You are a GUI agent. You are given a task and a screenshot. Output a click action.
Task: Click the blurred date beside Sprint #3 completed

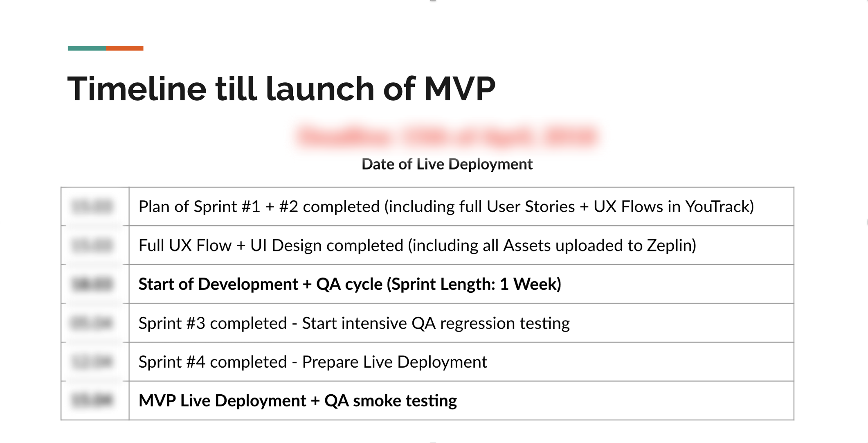pyautogui.click(x=92, y=323)
